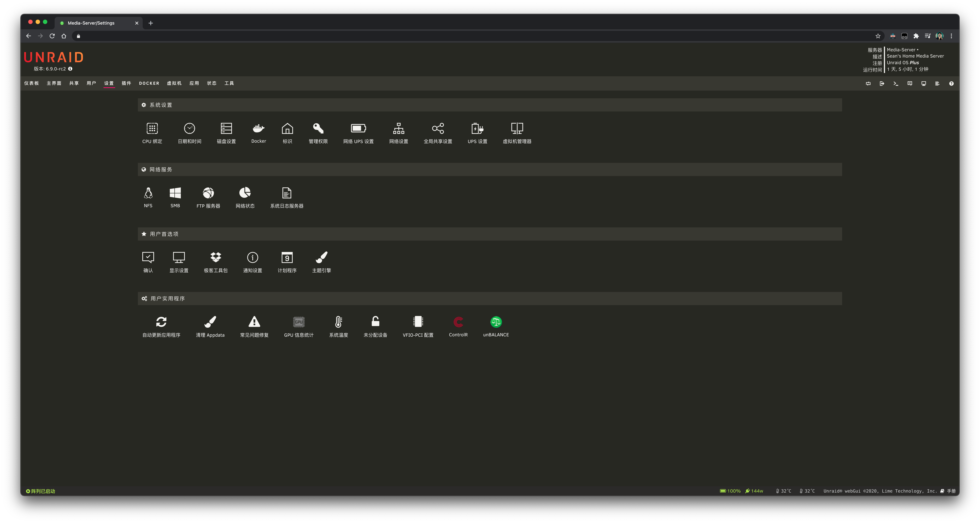Click the help question mark icon
Image resolution: width=980 pixels, height=523 pixels.
coord(951,84)
